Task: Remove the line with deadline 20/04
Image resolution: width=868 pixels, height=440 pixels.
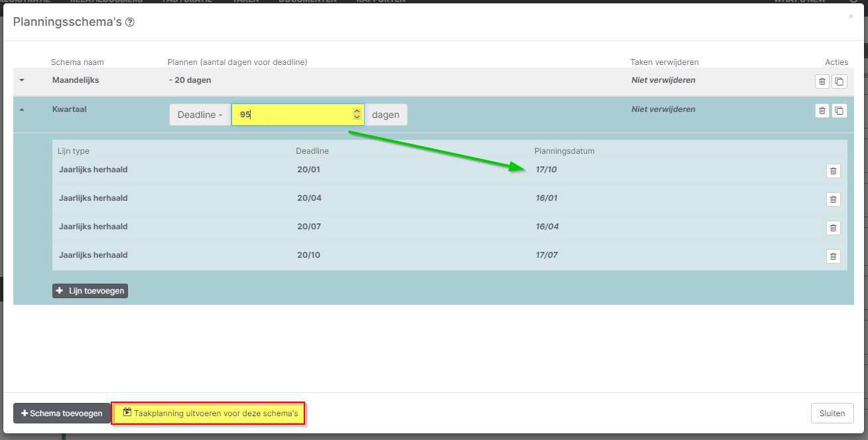Action: pyautogui.click(x=834, y=199)
